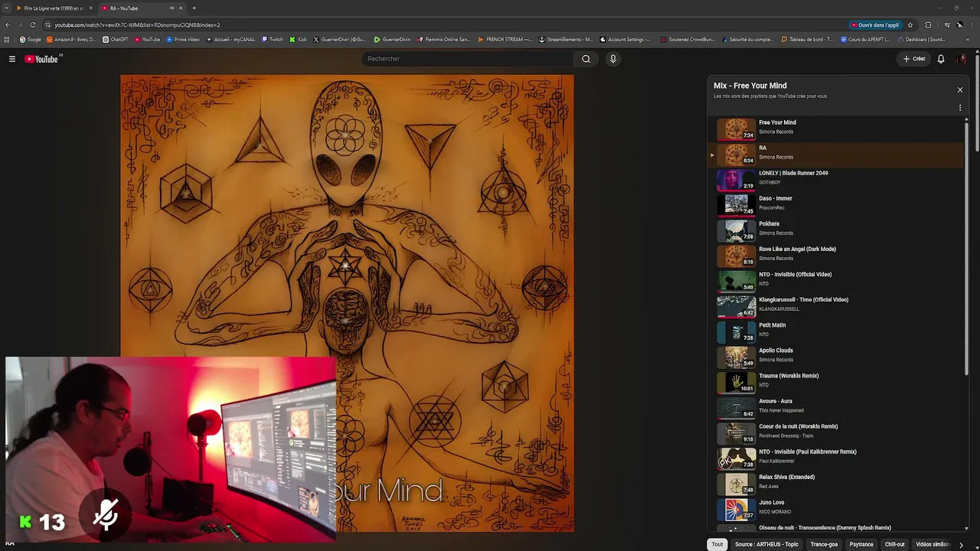
Task: Play Coeur de la nuit (Worakls Remix)
Action: click(837, 432)
